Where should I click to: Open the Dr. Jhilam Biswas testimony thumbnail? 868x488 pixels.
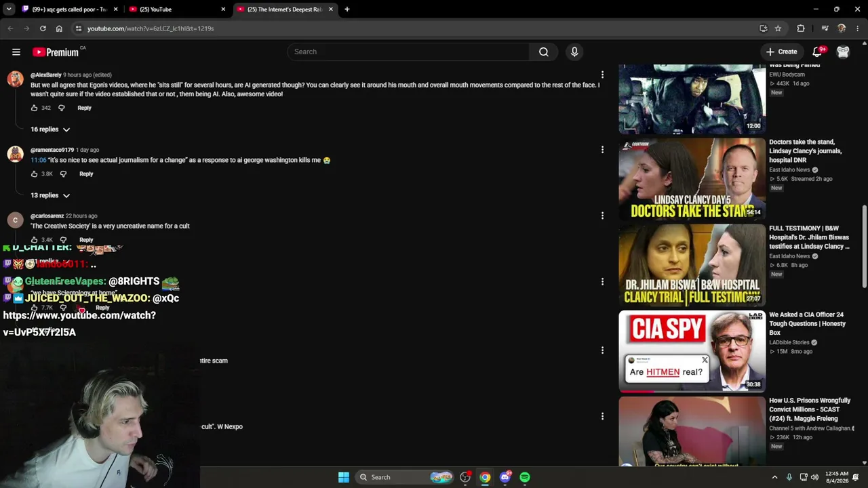click(x=692, y=265)
